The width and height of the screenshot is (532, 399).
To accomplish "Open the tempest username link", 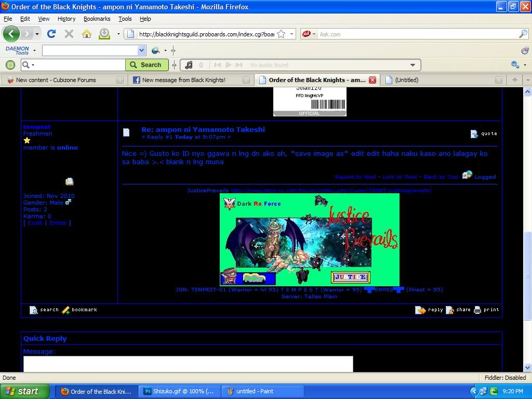I will point(37,127).
